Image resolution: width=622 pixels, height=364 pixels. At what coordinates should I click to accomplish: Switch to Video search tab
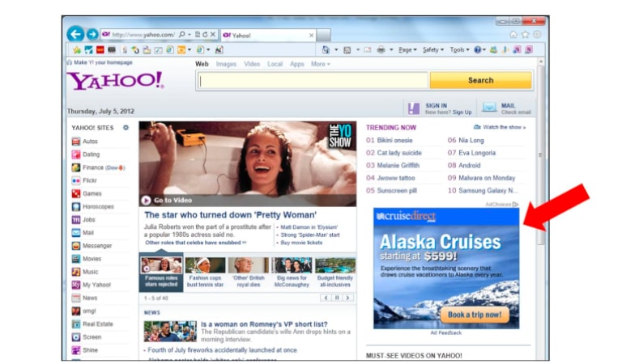[252, 64]
